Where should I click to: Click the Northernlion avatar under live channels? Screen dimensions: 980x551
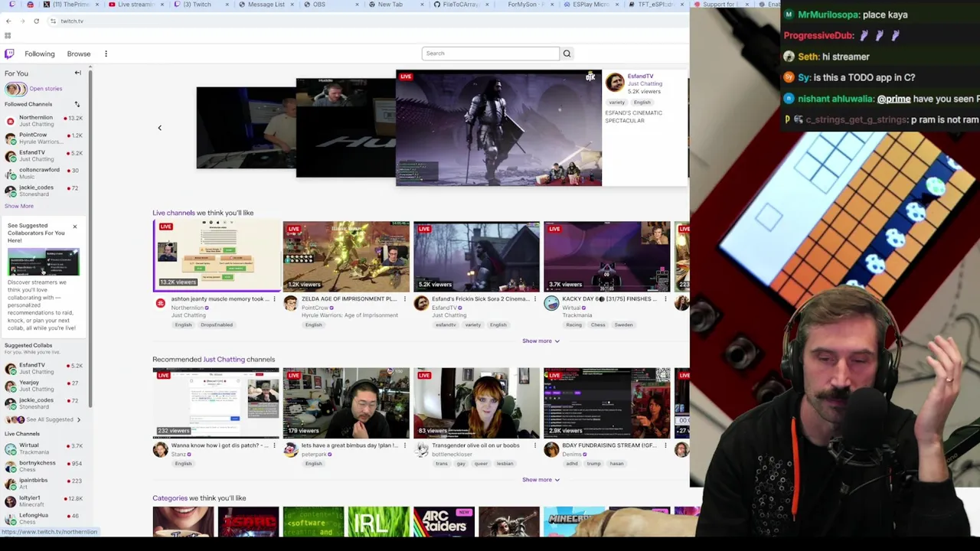point(160,304)
